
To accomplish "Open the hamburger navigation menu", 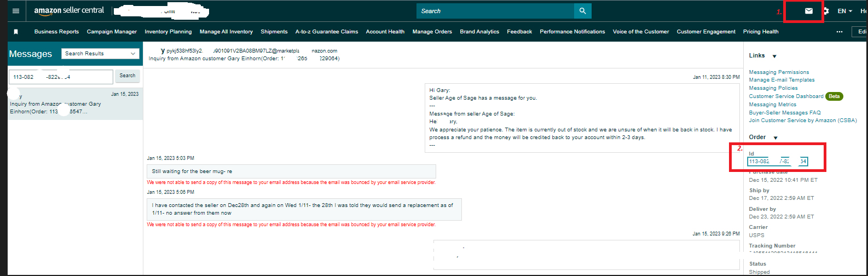I will point(15,11).
